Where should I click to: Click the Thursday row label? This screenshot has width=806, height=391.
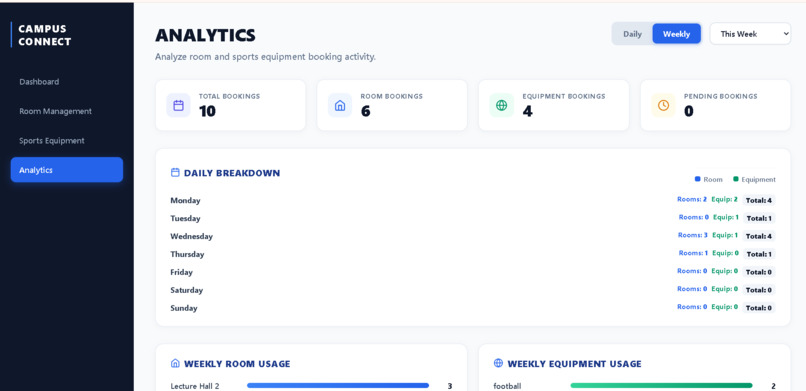187,254
